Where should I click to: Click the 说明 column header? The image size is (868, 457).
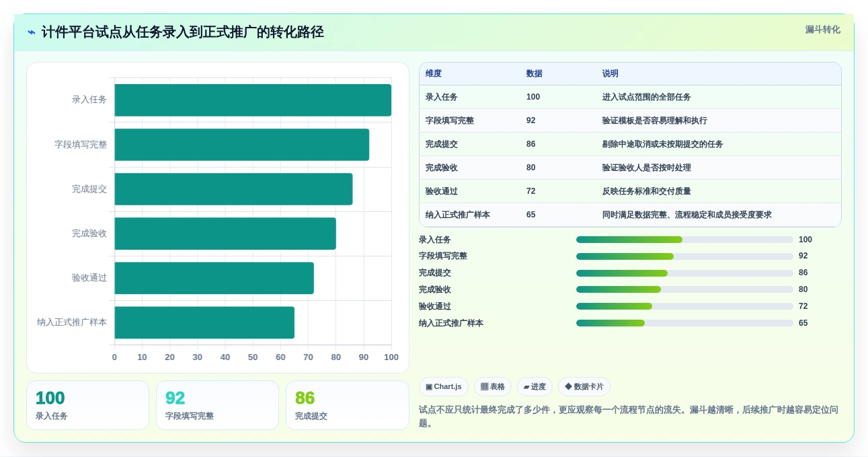(610, 73)
